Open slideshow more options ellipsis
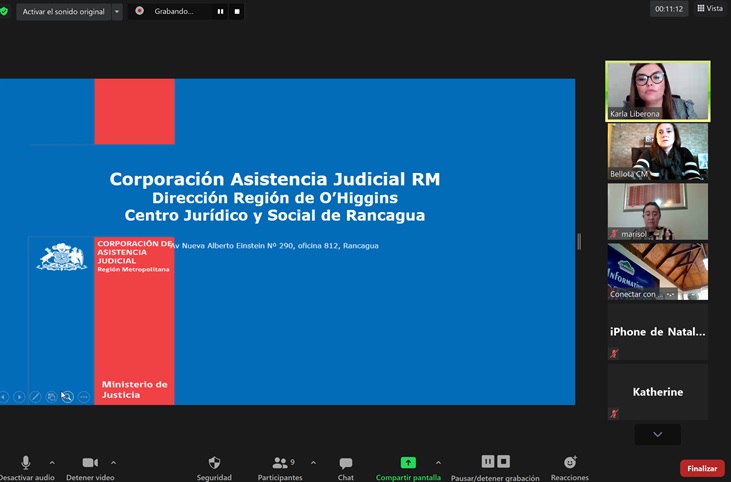The width and height of the screenshot is (731, 482). coord(84,397)
